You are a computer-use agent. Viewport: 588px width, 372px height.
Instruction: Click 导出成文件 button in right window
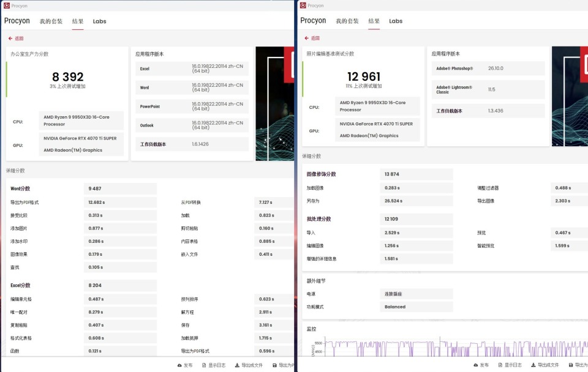pos(545,365)
